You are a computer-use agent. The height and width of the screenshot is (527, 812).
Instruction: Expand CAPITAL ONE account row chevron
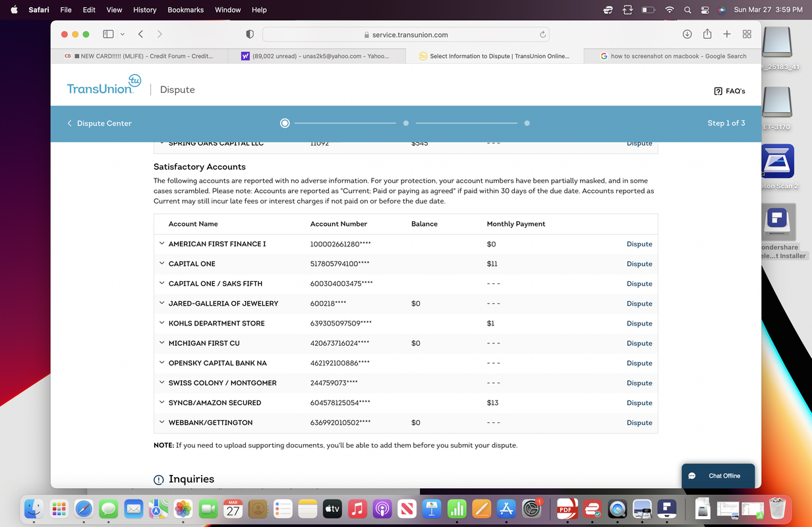coord(161,263)
